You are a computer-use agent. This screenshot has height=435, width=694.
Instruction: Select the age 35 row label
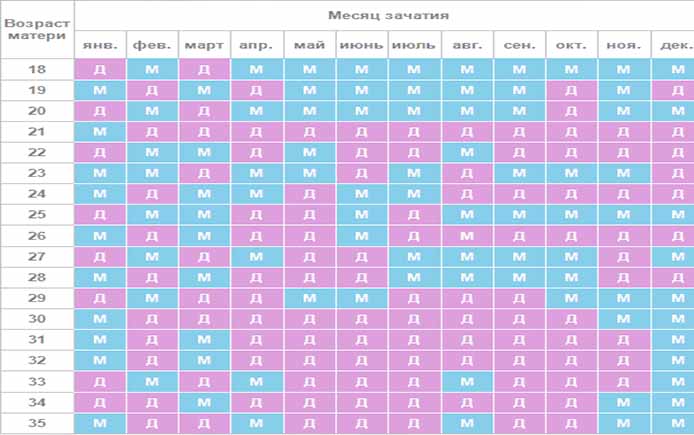pyautogui.click(x=37, y=423)
